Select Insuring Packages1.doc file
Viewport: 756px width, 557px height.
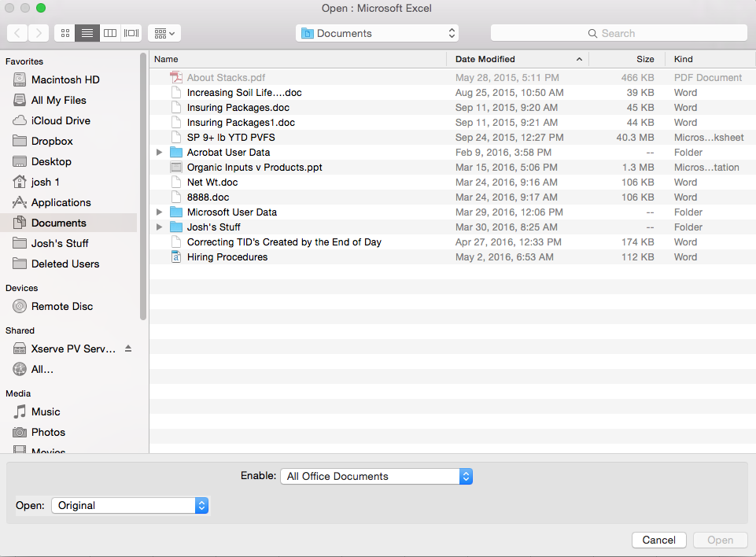point(452,123)
